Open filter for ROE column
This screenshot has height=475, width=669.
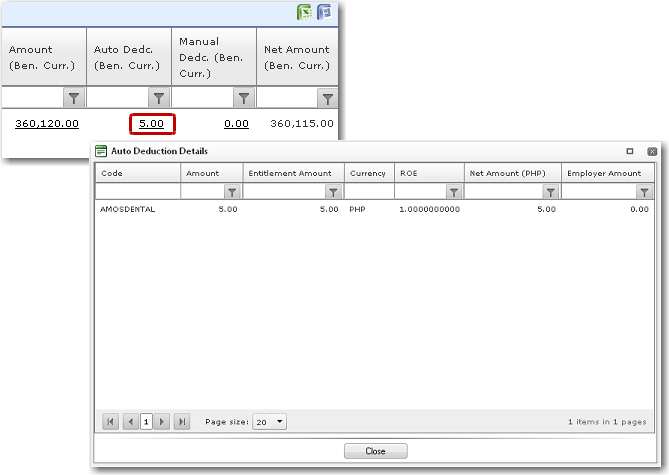pyautogui.click(x=453, y=192)
